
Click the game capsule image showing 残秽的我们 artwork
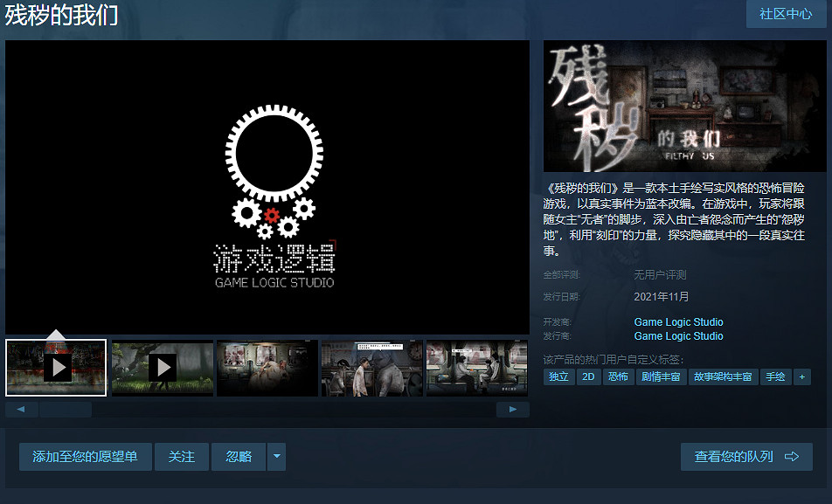point(685,105)
